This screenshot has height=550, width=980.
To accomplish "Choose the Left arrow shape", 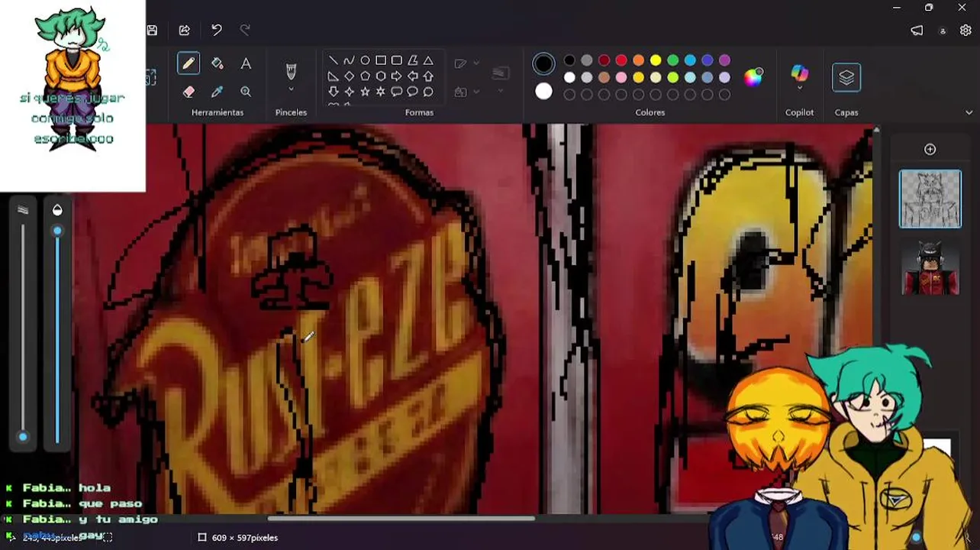I will coord(413,76).
